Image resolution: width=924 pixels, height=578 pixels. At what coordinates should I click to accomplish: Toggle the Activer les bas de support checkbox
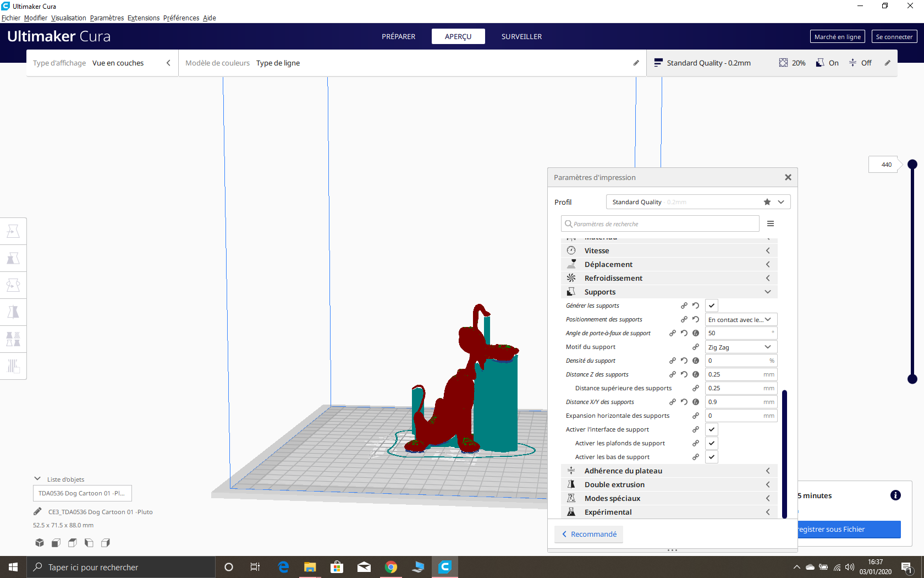point(712,457)
